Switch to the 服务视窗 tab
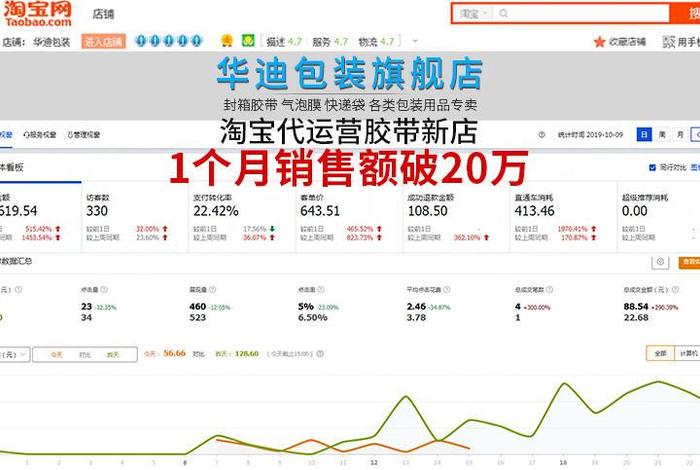 (40, 134)
